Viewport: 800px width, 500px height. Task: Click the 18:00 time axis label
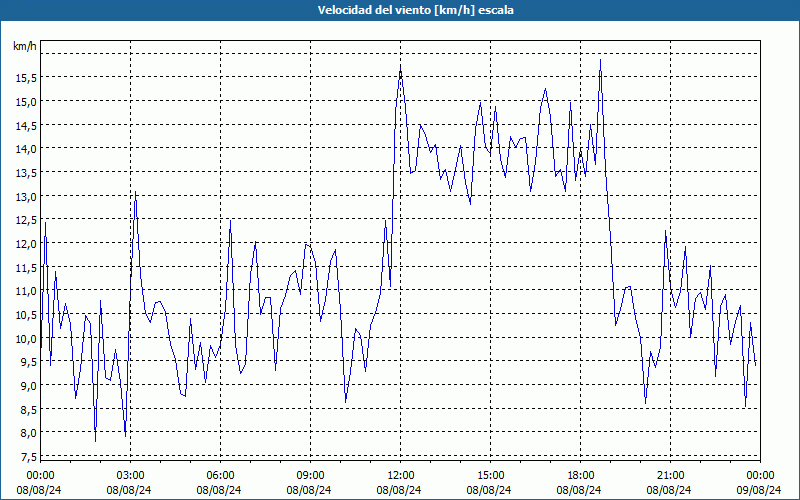coord(580,476)
